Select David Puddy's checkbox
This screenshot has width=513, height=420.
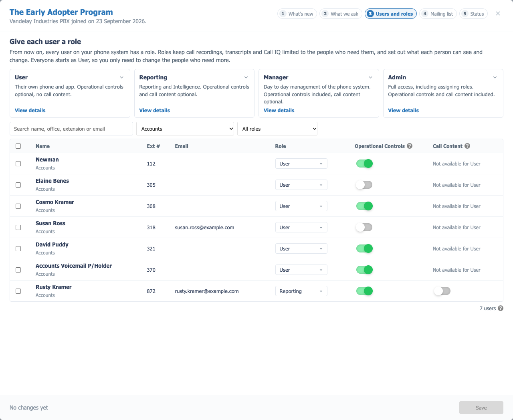pos(18,248)
